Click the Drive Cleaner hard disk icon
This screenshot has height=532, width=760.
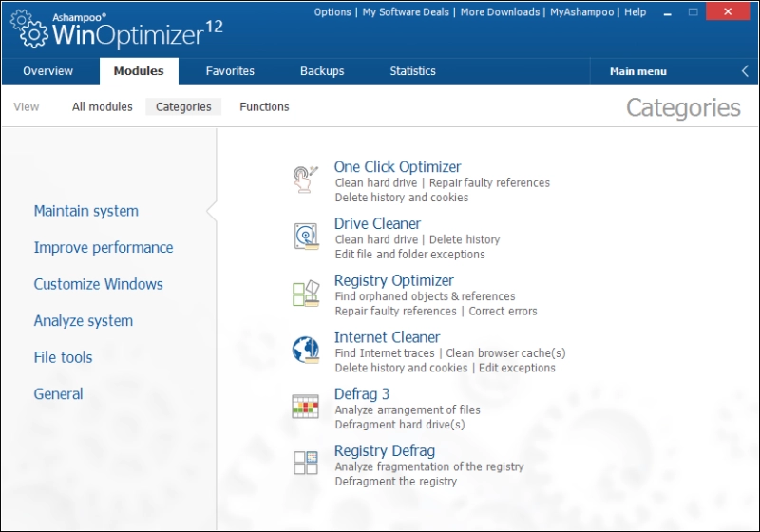[306, 236]
